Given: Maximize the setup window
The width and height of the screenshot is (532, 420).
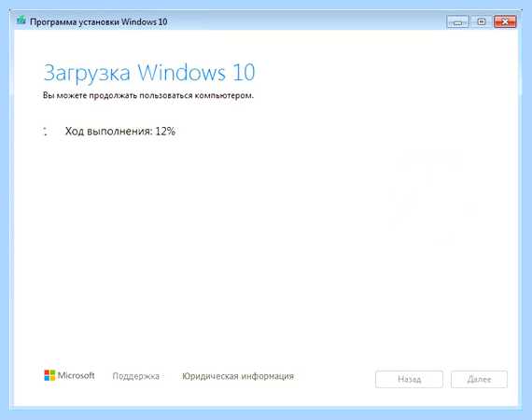Looking at the screenshot, I should point(481,21).
